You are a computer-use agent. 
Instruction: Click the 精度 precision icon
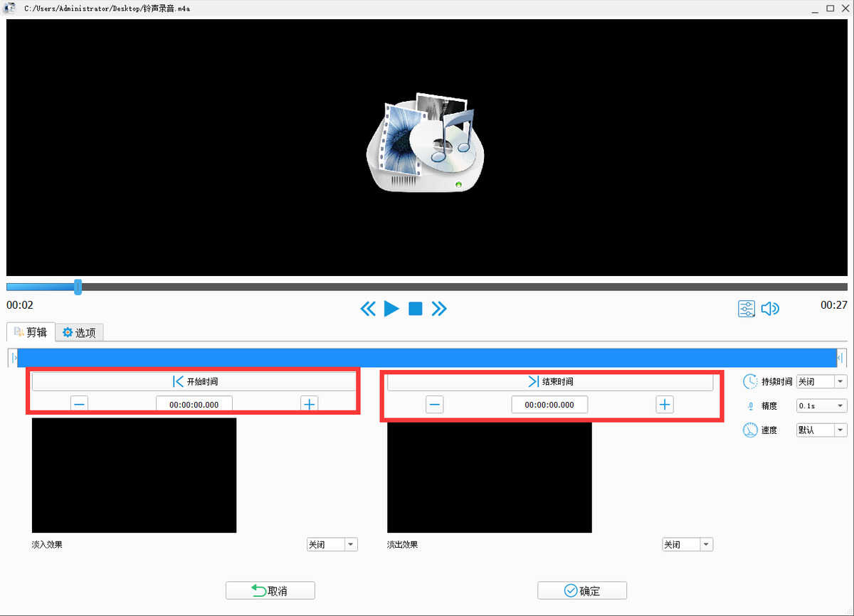(x=750, y=406)
